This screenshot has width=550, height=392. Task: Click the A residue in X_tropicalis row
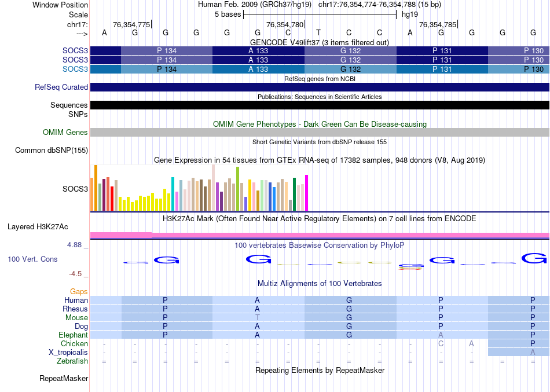tap(533, 353)
